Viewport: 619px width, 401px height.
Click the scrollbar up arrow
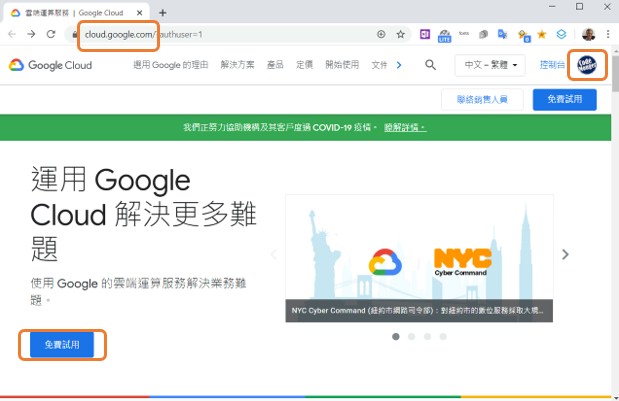pos(615,51)
